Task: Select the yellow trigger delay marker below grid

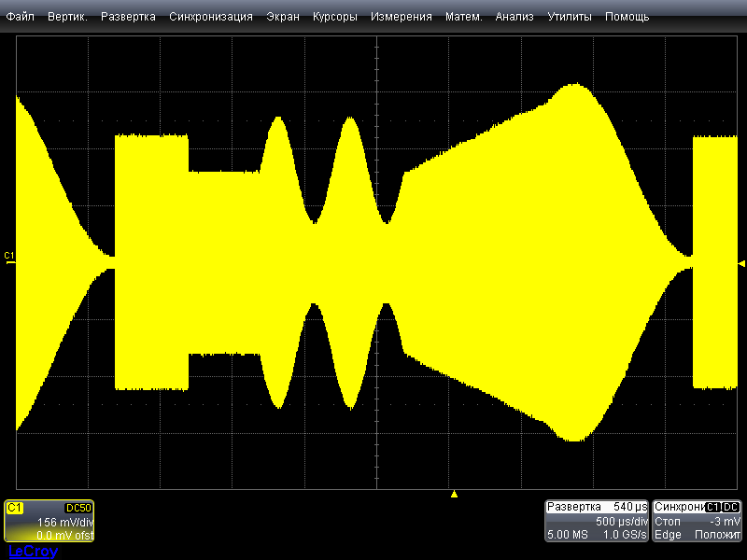Action: [x=454, y=494]
